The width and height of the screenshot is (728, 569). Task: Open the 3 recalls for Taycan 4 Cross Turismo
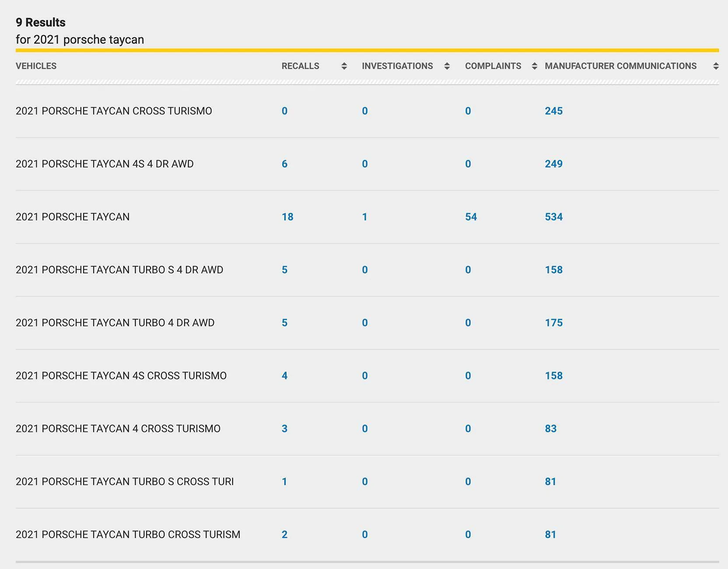285,429
